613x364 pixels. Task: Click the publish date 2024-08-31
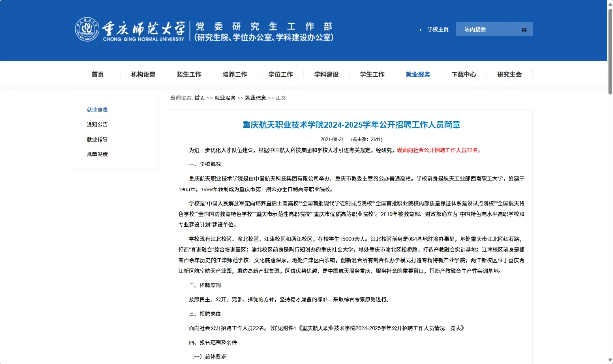(332, 140)
